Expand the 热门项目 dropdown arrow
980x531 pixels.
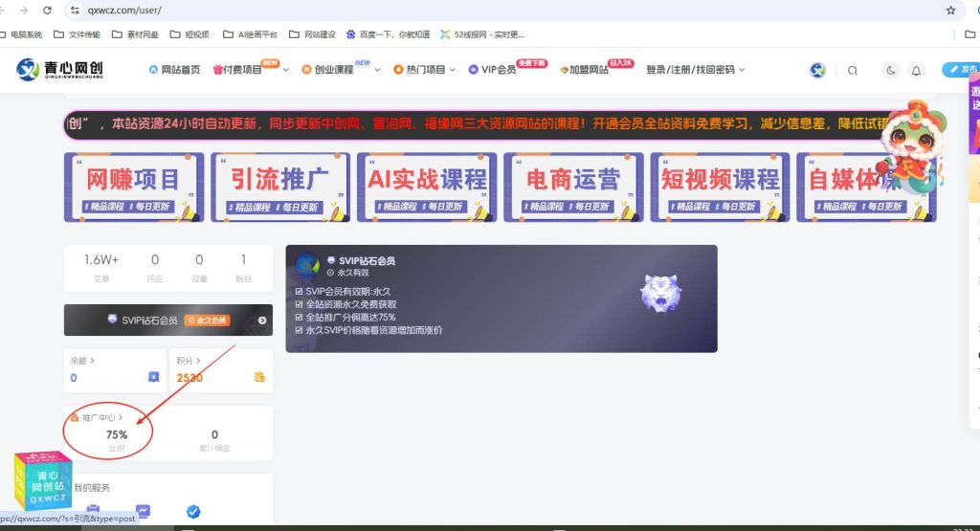coord(453,70)
